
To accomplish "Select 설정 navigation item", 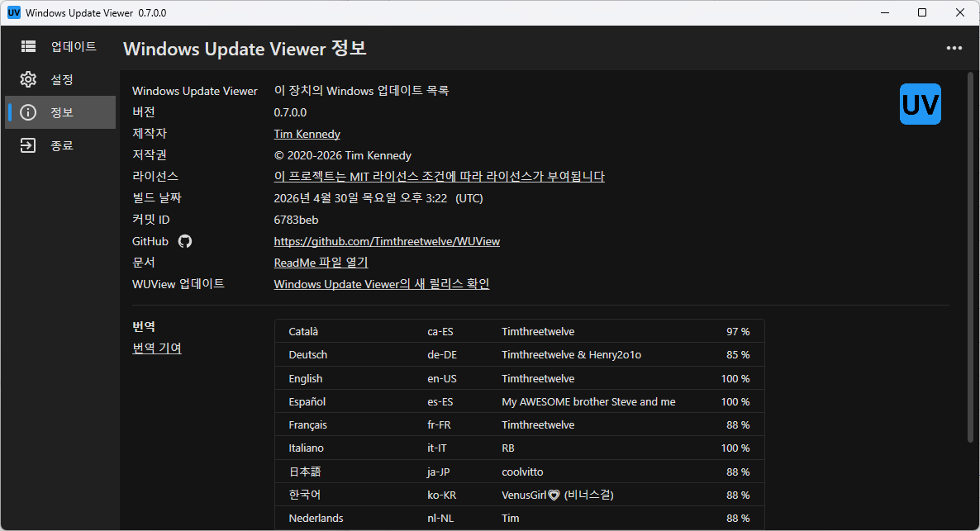I will pos(60,79).
